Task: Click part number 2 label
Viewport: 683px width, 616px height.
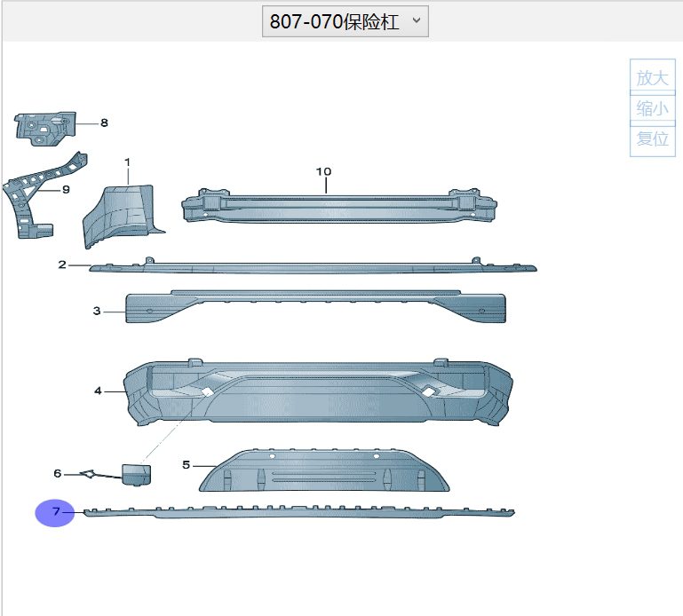Action: coord(62,265)
